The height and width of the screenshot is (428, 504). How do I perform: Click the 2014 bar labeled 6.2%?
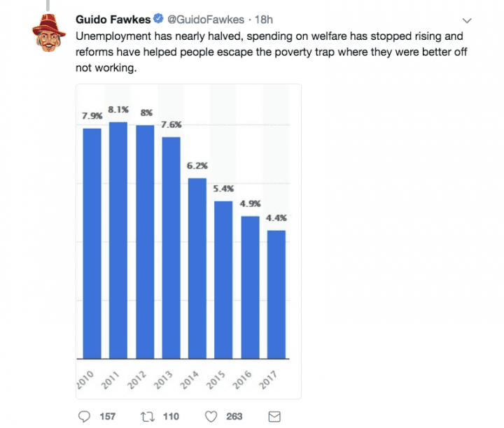pos(197,269)
